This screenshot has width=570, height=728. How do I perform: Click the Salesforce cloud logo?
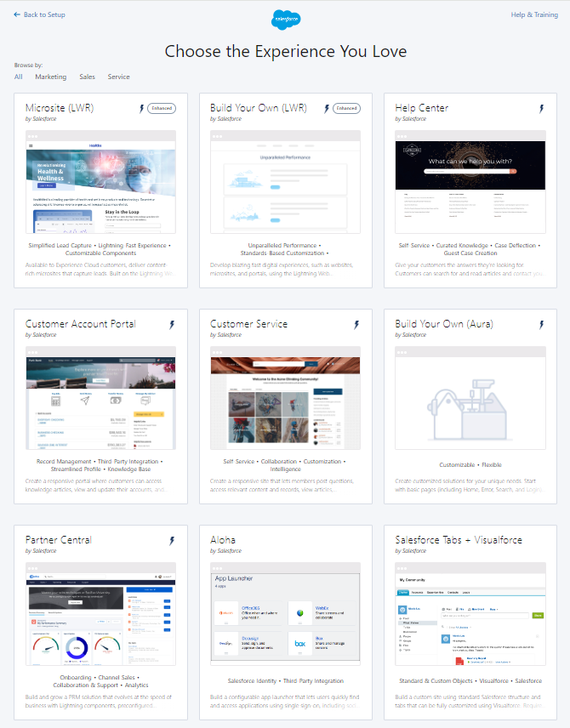click(285, 18)
